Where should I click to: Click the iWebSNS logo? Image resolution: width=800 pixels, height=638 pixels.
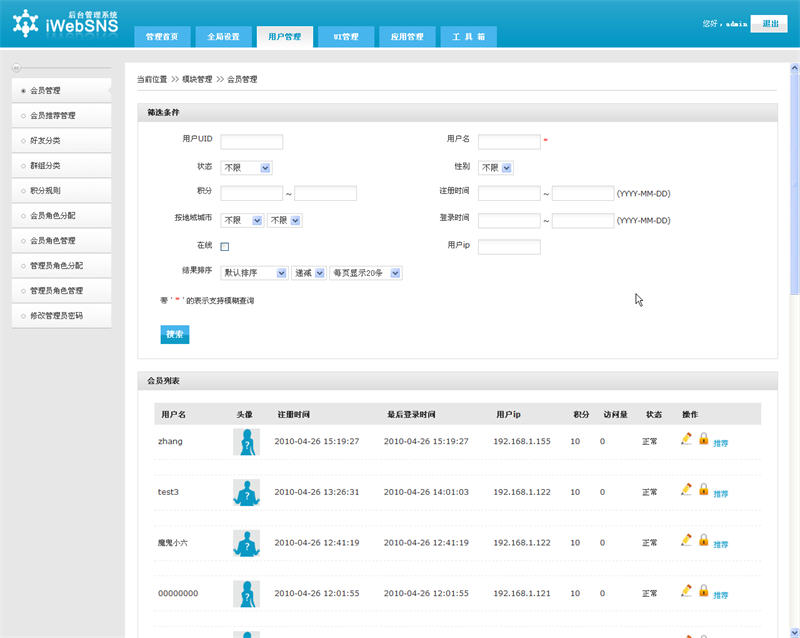point(65,23)
